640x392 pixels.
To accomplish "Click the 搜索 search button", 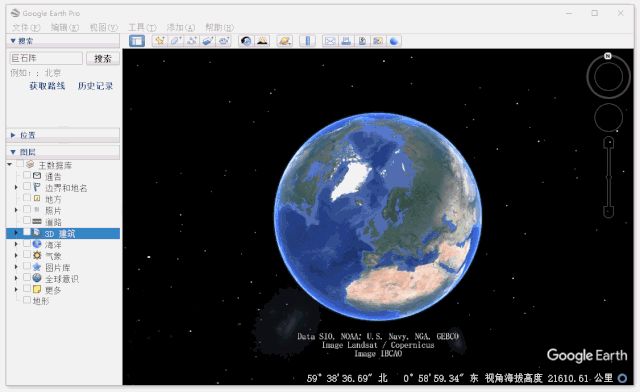I will click(x=103, y=58).
